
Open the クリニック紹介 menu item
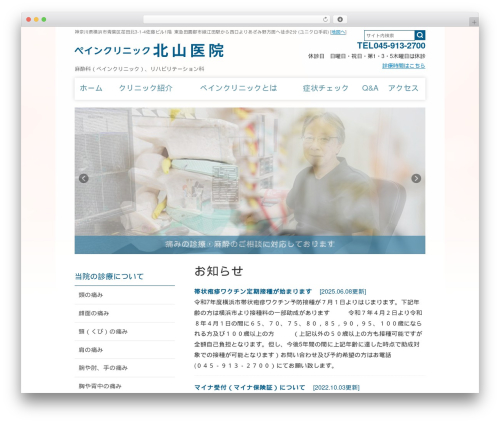point(146,88)
